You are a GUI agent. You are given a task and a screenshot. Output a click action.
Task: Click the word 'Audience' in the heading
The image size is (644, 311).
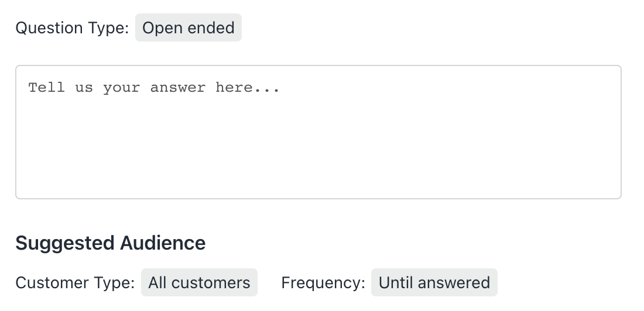coord(163,243)
